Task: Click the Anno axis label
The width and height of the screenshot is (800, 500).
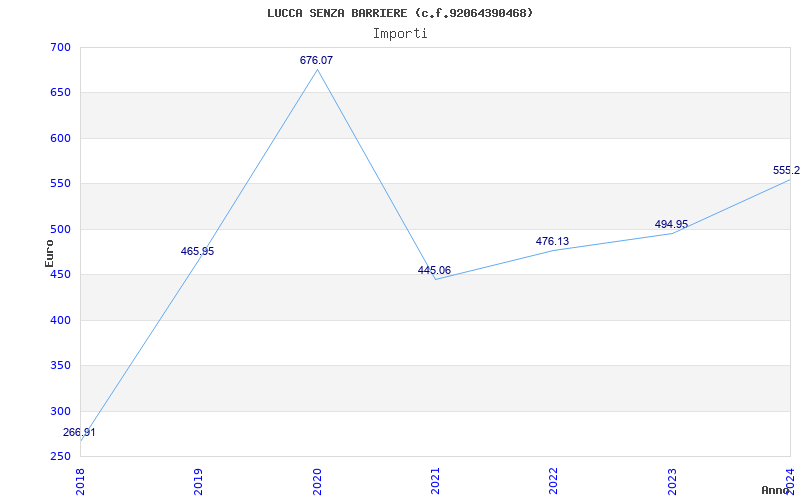Action: coord(776,490)
